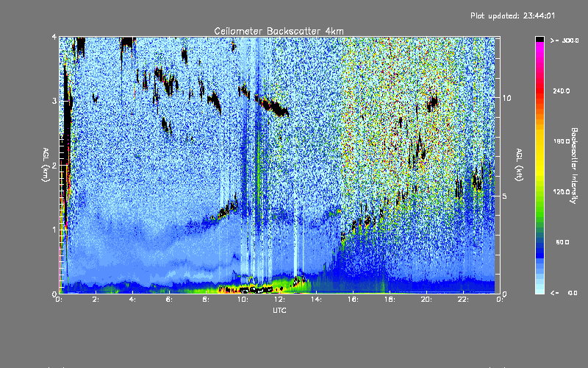This screenshot has height=368, width=588.
Task: Click the "2" tick on the km axis
Action: click(x=54, y=165)
